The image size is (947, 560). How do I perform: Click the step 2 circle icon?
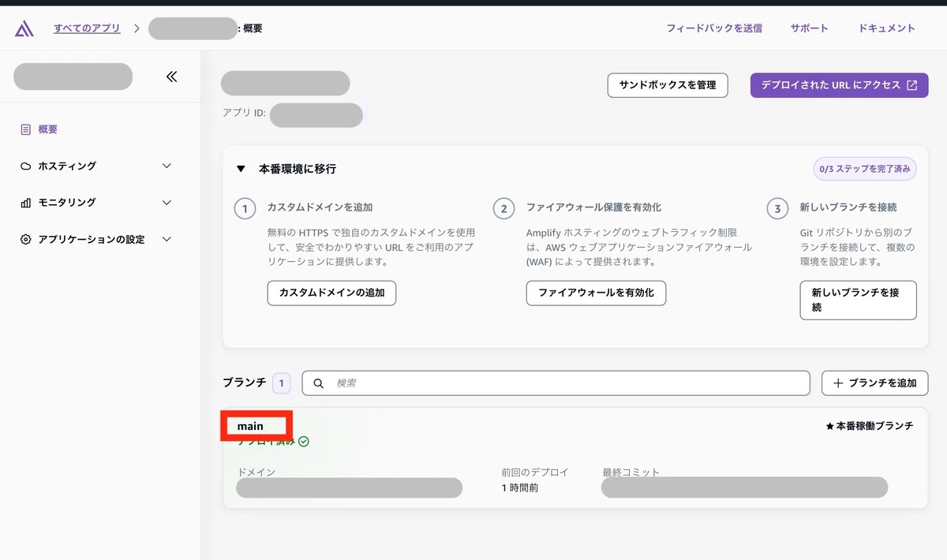504,209
